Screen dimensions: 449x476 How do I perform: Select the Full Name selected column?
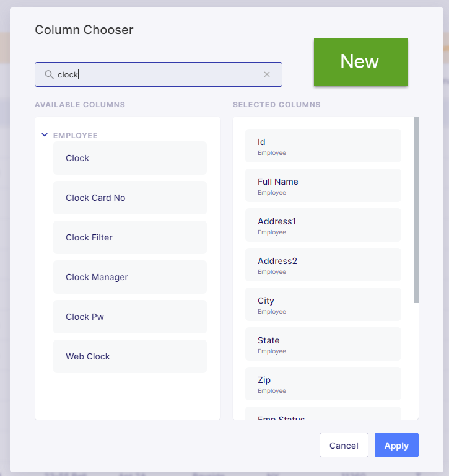(323, 185)
